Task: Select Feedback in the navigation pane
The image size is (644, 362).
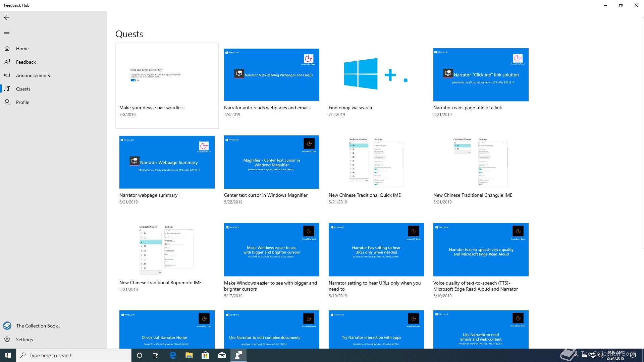Action: pyautogui.click(x=54, y=62)
